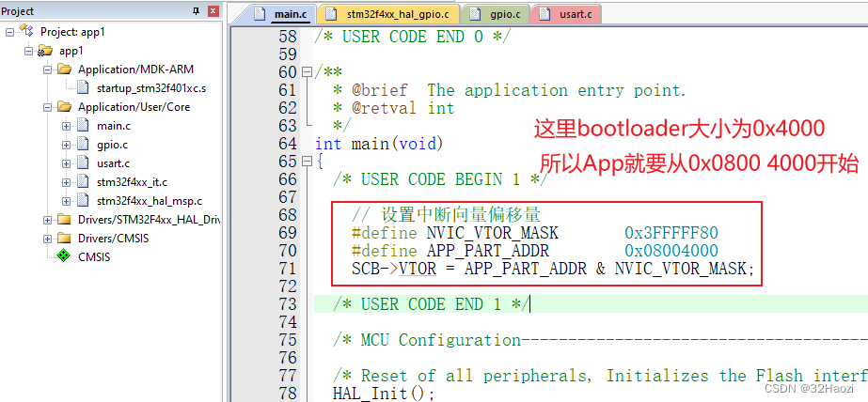This screenshot has height=402, width=868.
Task: Collapse the main function at line 65
Action: pos(307,162)
